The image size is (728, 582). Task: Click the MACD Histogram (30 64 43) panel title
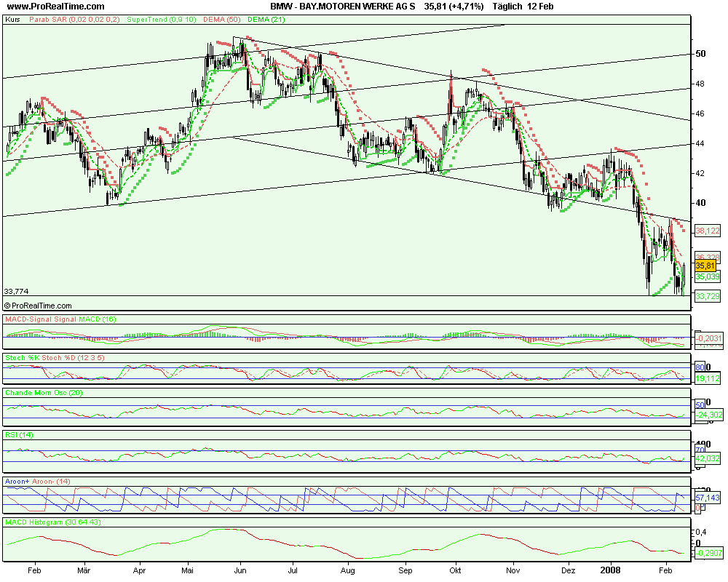tap(53, 522)
